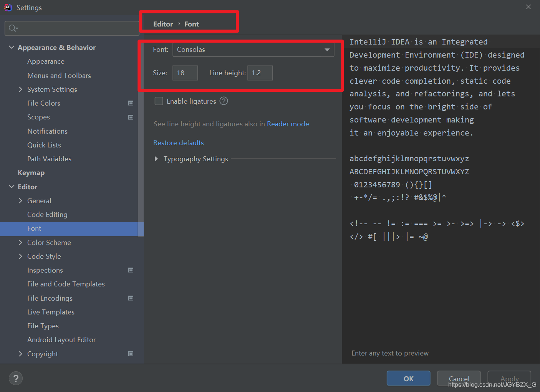The height and width of the screenshot is (392, 540).
Task: Click the File Colors project-level icon
Action: coord(131,103)
